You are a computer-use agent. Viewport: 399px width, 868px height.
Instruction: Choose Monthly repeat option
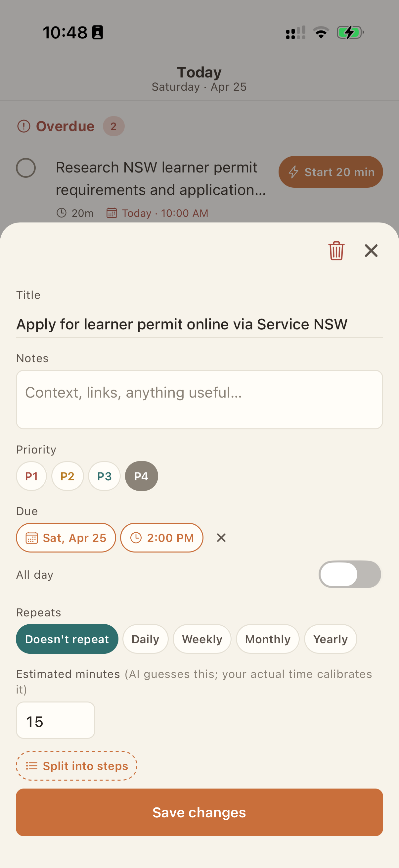point(268,639)
